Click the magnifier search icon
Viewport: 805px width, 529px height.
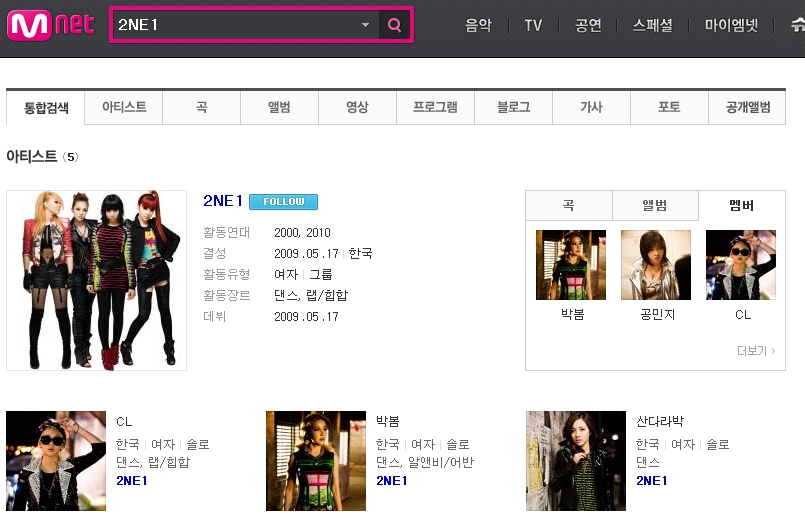394,25
